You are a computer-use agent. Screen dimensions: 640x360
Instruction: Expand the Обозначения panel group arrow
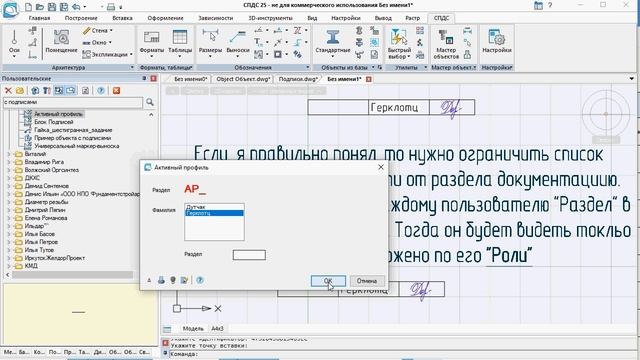click(308, 67)
